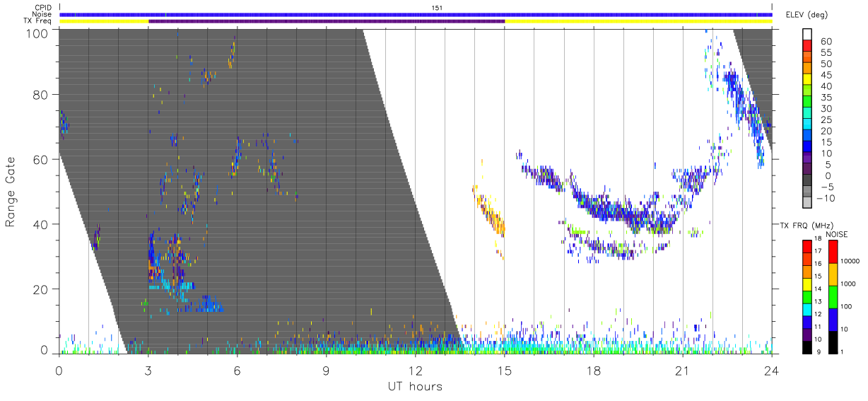
Task: Click the green cell between 30 and 35 in the ELEV bar
Action: coord(808,102)
